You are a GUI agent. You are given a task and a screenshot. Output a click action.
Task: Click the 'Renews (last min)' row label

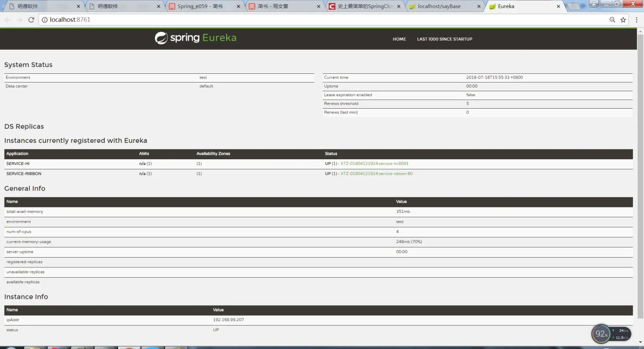coord(341,112)
